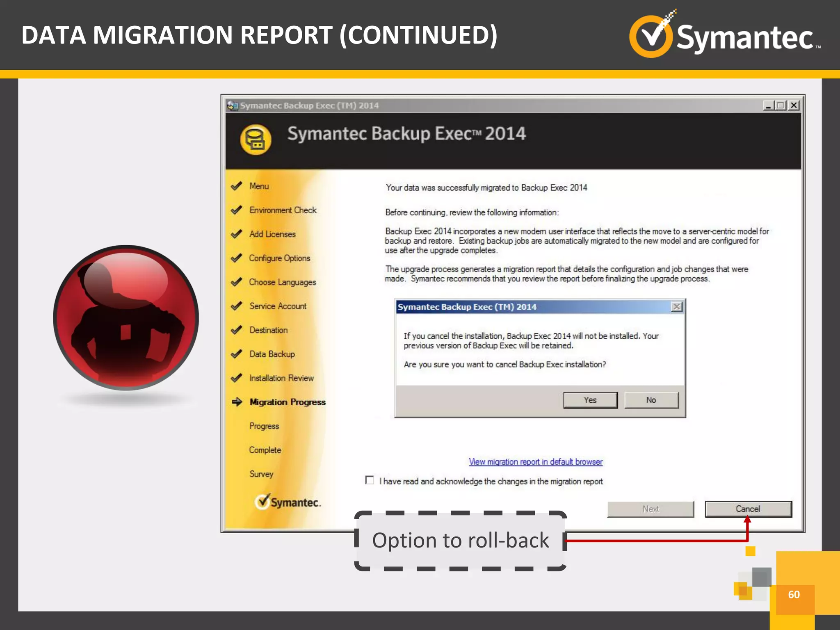
Task: Click the checkmark beside Environment Check
Action: (237, 210)
